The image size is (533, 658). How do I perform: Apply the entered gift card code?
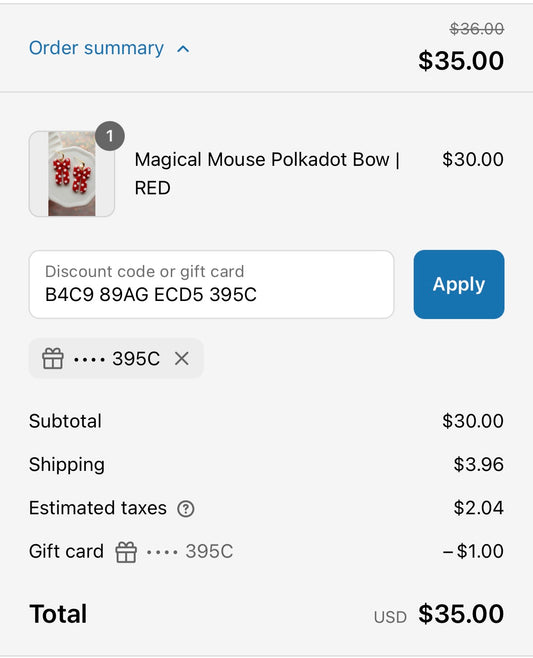459,285
